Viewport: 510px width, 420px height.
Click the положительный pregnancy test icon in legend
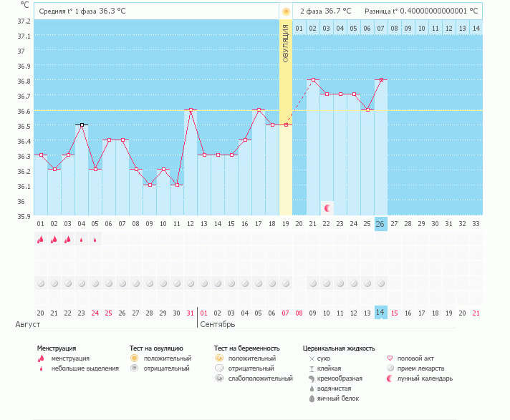[219, 358]
